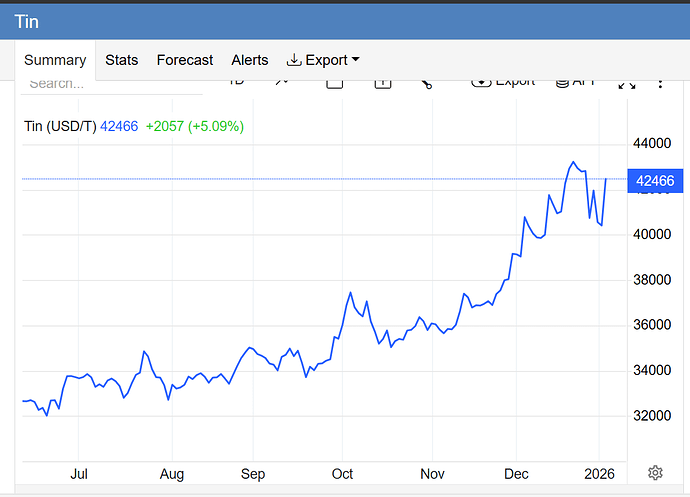Viewport: 690px width, 497px height.
Task: Click the Jul label on time axis
Action: tap(79, 474)
